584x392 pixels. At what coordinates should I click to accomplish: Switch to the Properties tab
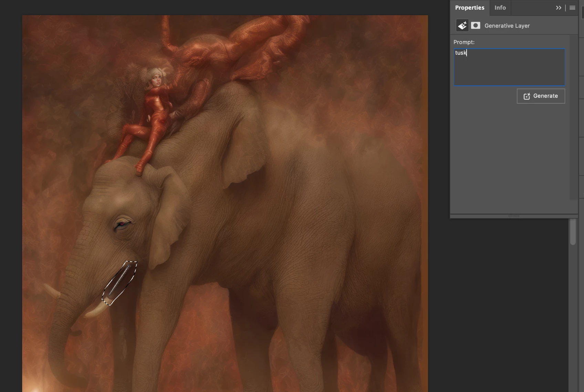coord(470,8)
